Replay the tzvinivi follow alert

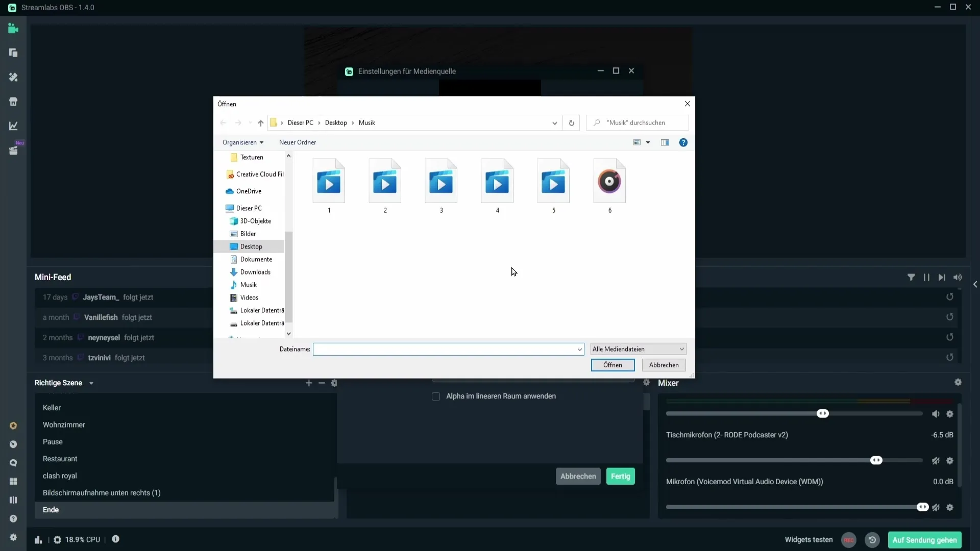pos(950,357)
